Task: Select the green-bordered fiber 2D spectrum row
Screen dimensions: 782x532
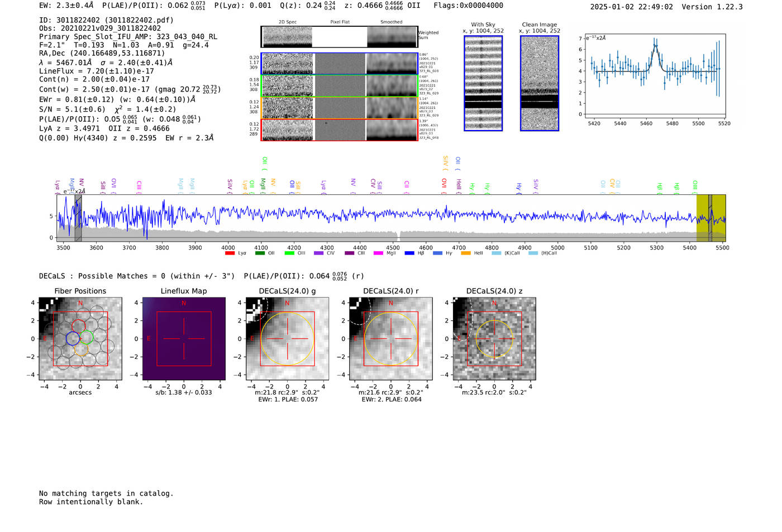Action: [x=340, y=85]
